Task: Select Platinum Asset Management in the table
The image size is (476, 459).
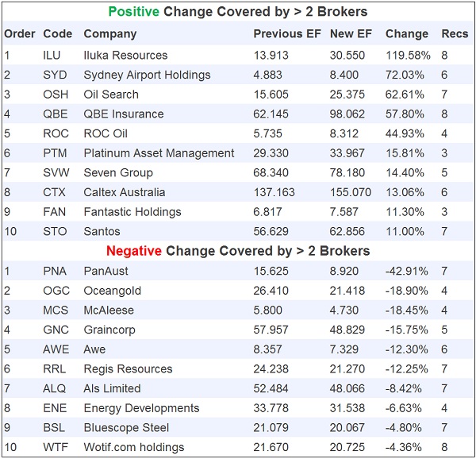Action: point(159,153)
